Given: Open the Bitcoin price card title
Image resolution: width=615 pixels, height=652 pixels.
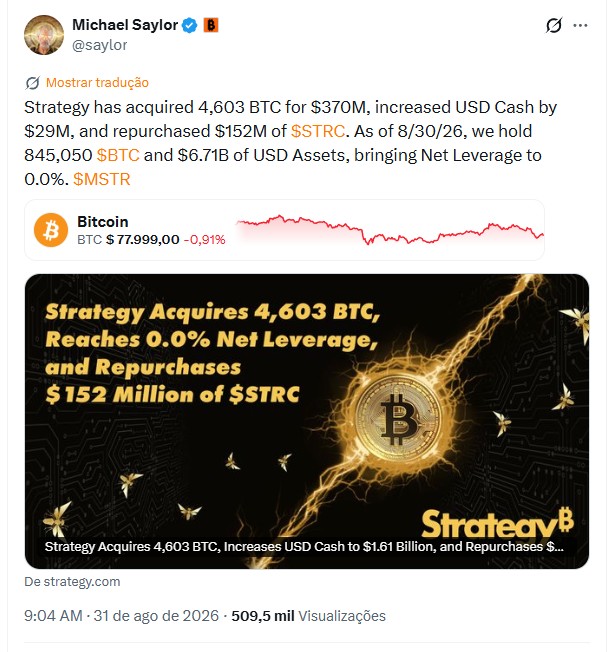Looking at the screenshot, I should pos(103,222).
